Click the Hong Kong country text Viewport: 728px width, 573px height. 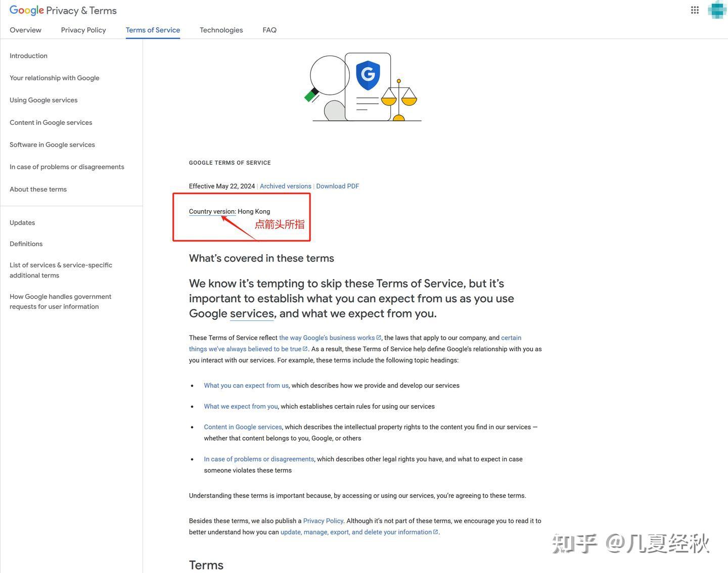tap(254, 211)
